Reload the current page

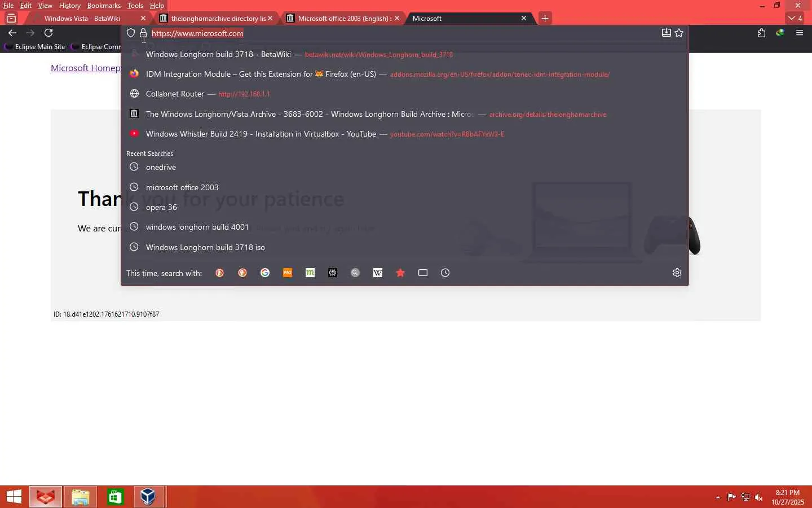[48, 33]
